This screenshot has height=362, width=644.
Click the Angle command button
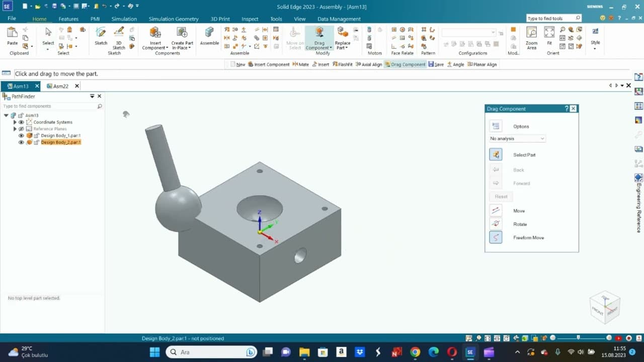tap(455, 64)
